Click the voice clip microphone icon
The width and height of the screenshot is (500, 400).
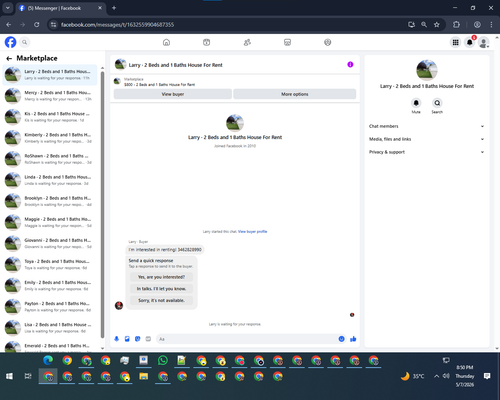(116, 339)
